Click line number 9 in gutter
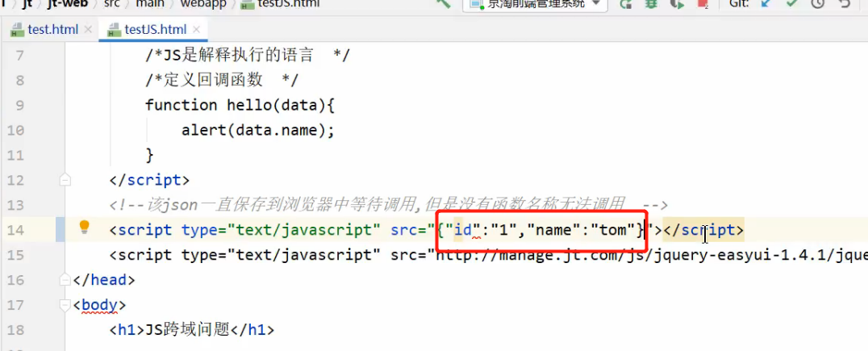Image resolution: width=868 pixels, height=351 pixels. (20, 105)
